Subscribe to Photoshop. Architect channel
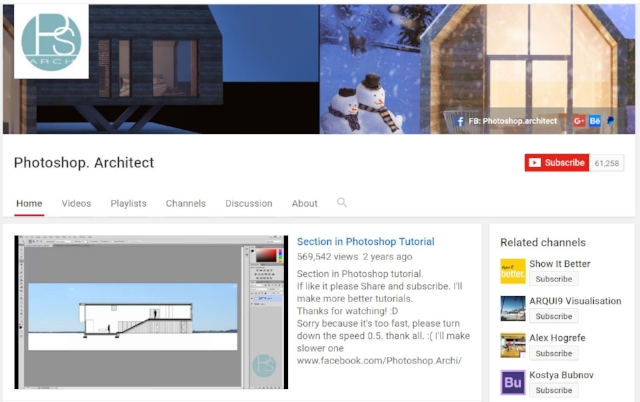The width and height of the screenshot is (640, 402). click(557, 162)
